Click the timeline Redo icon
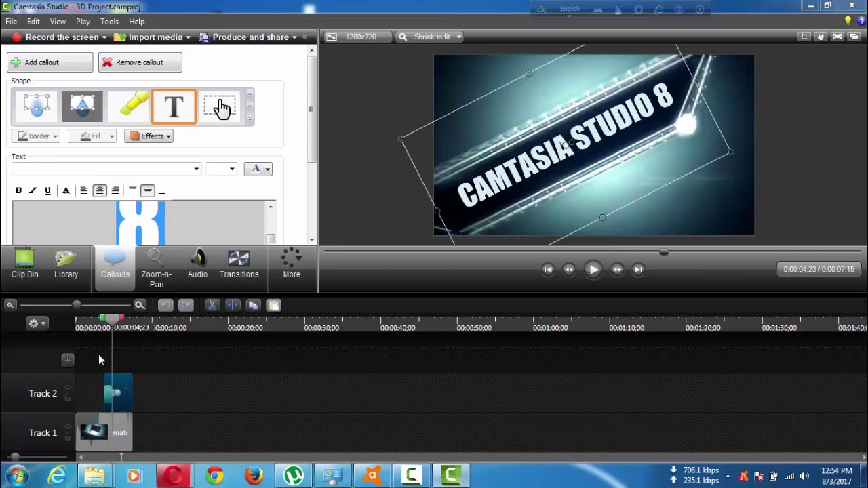Image resolution: width=868 pixels, height=488 pixels. [186, 306]
